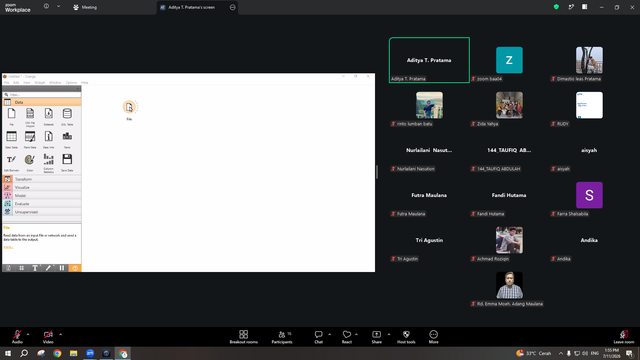Select the Color widget icon
The width and height of the screenshot is (640, 360).
30,159
